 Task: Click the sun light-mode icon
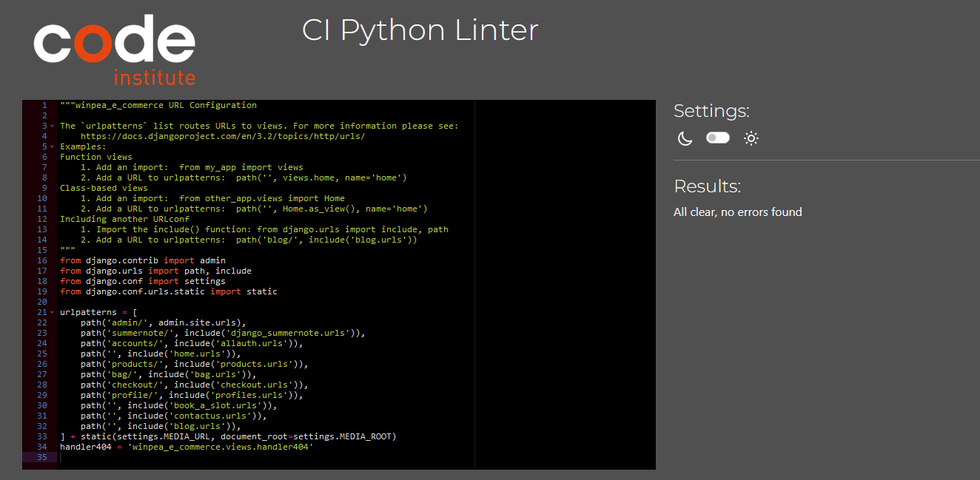click(x=751, y=138)
